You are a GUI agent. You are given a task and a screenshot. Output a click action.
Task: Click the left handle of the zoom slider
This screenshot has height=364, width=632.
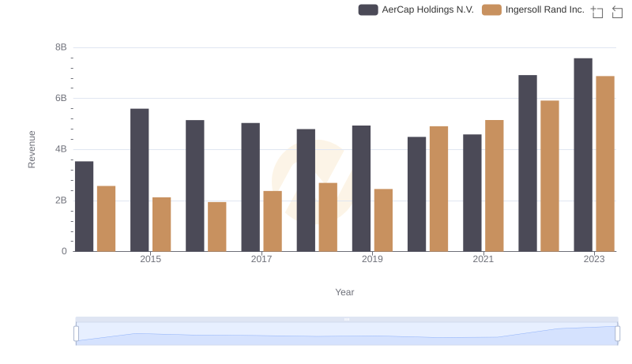[76, 333]
